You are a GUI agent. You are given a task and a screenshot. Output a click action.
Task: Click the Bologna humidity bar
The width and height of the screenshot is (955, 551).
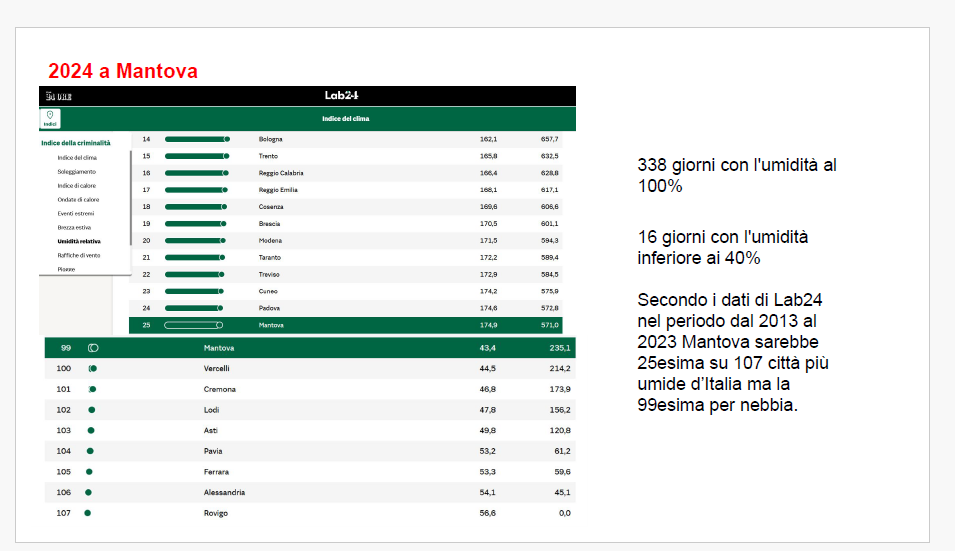click(197, 139)
